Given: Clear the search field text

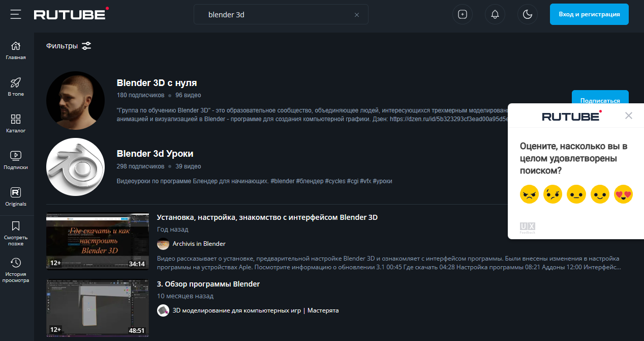Looking at the screenshot, I should point(357,15).
